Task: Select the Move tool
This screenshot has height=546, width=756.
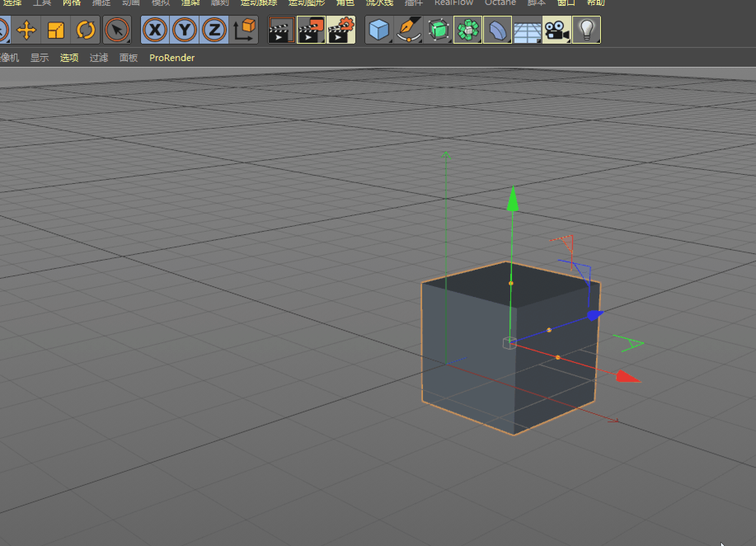Action: (x=26, y=30)
